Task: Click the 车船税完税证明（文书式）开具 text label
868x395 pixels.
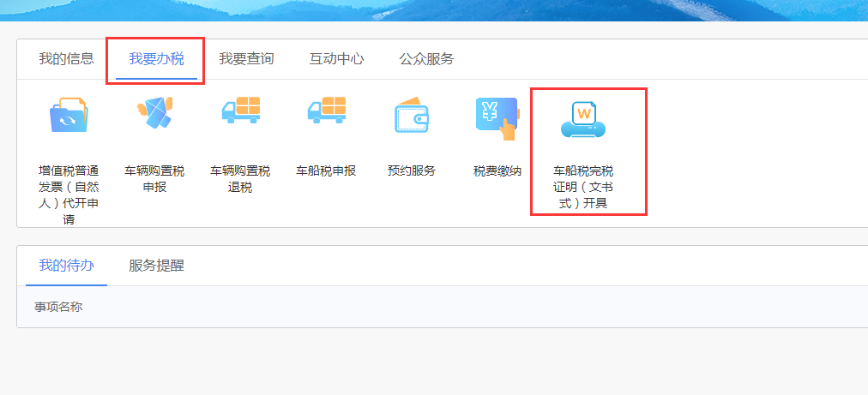Action: tap(583, 187)
